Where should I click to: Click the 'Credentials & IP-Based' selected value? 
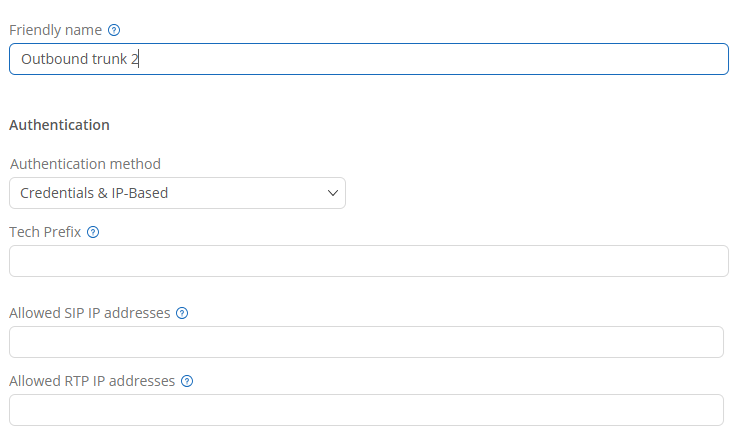[x=94, y=193]
